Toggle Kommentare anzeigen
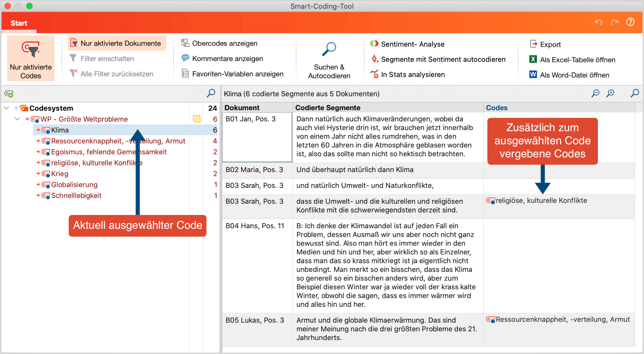The width and height of the screenshot is (644, 354). tap(222, 59)
